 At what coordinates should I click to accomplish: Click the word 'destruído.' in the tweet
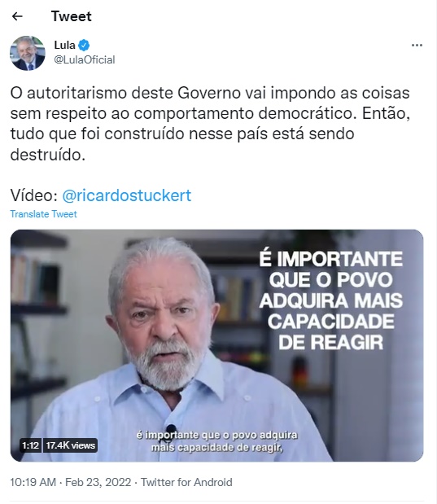point(48,155)
